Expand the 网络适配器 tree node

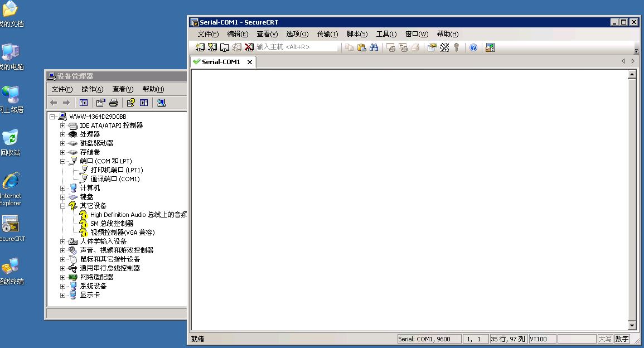62,277
